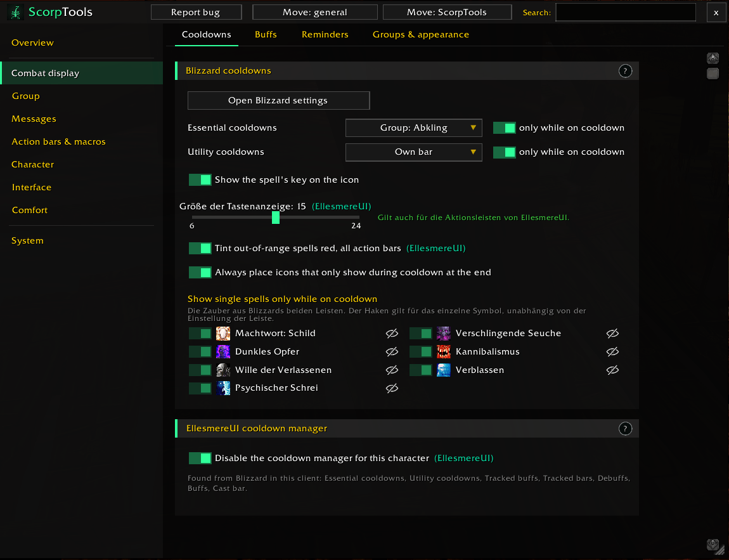This screenshot has width=729, height=560.
Task: Switch to the Buffs tab
Action: point(266,35)
